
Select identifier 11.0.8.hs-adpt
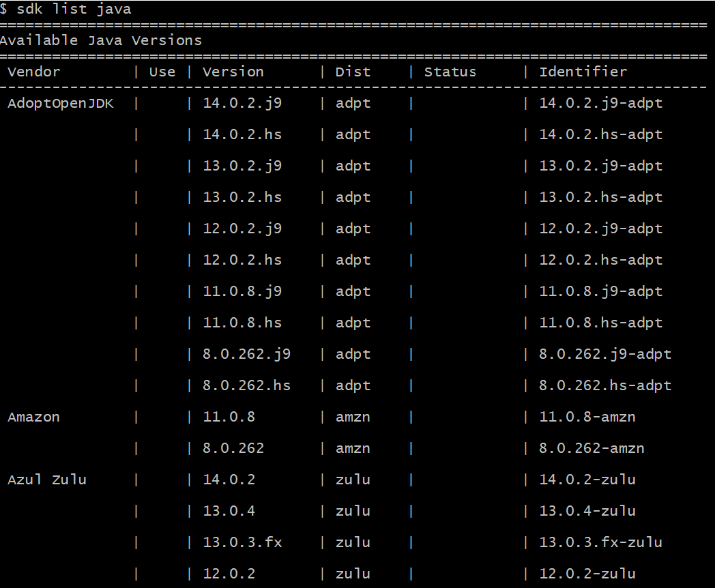[601, 323]
